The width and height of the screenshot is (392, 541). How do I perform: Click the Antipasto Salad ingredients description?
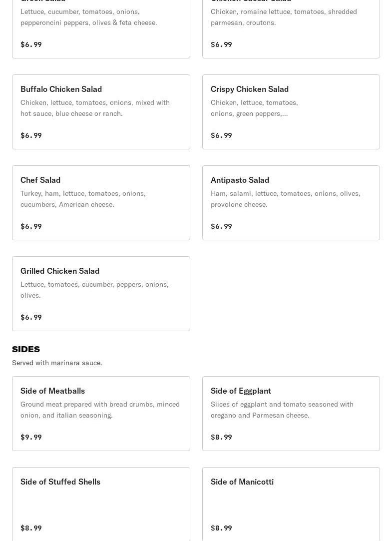(285, 199)
